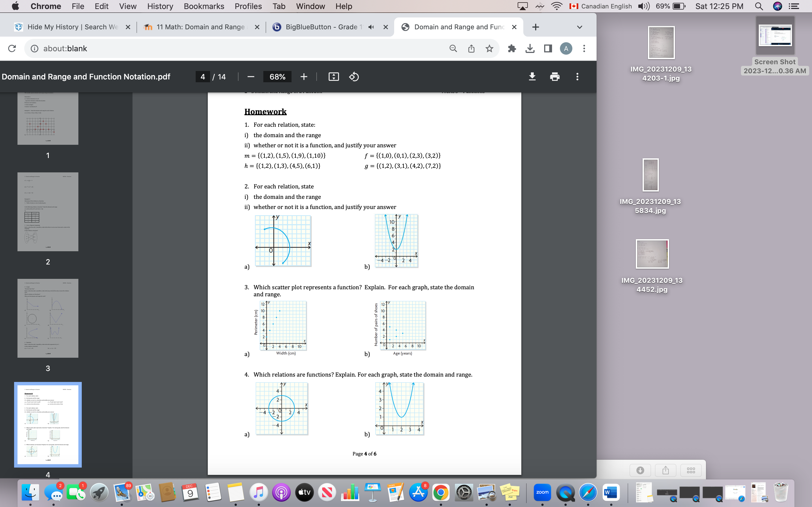Screen dimensions: 812x507
Task: Click the fit to page icon
Action: tap(333, 77)
